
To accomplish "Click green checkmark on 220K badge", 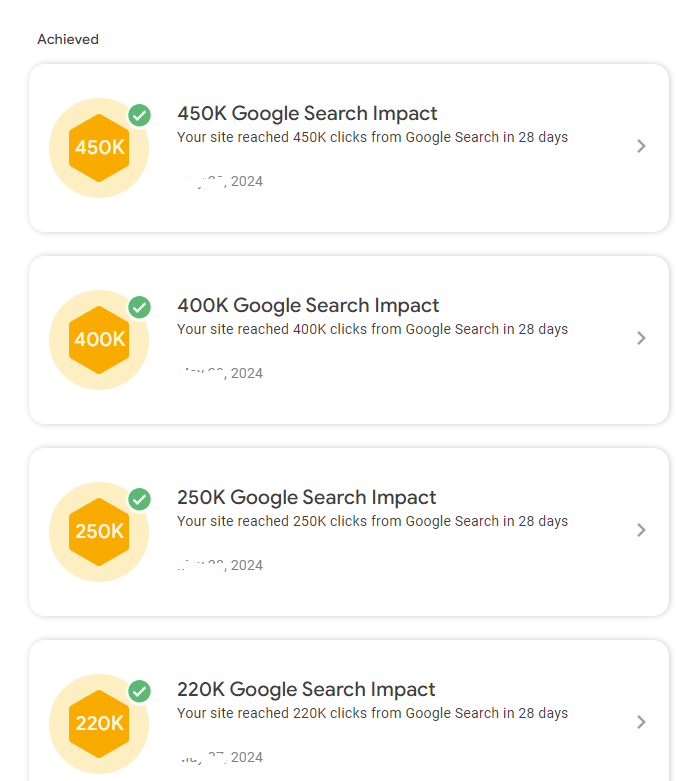I will [140, 691].
